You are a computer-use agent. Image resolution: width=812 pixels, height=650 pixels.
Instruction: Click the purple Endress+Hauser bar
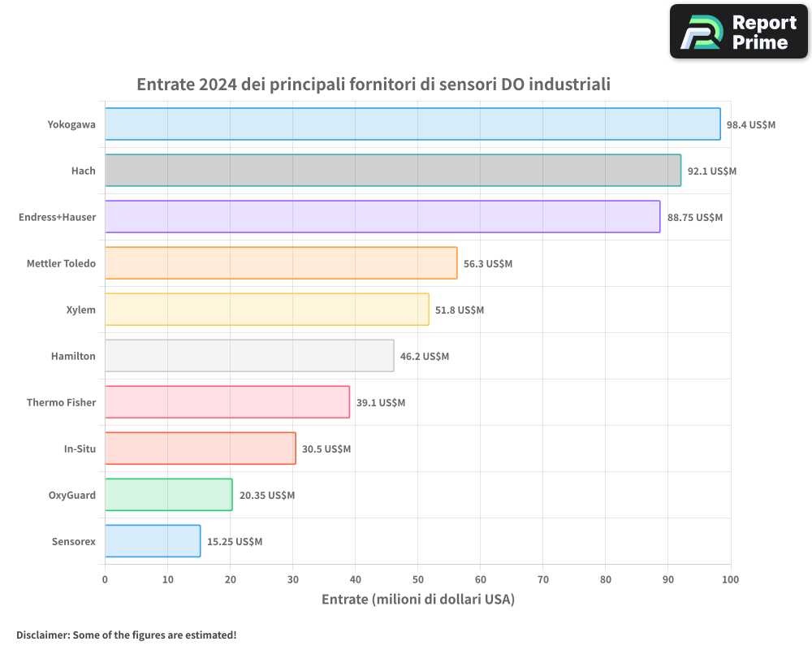point(382,217)
